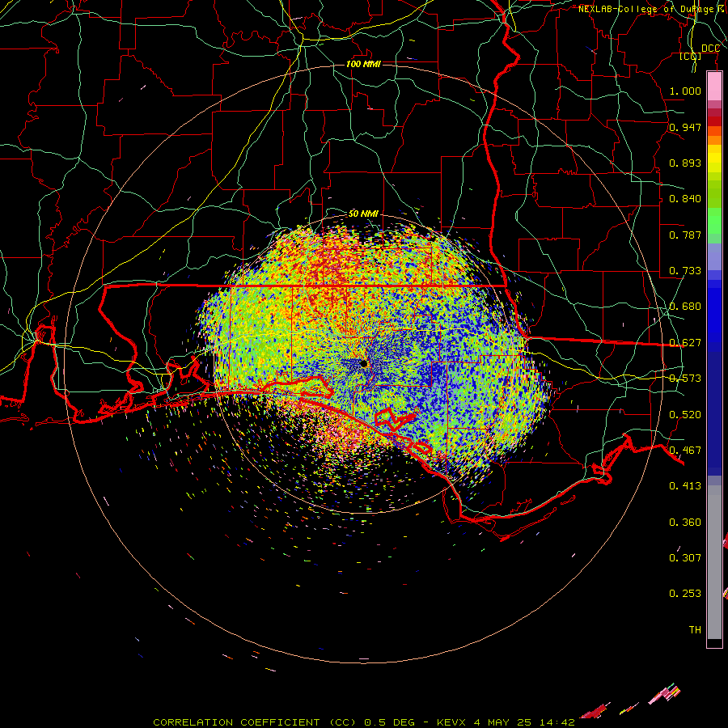Click the 0.413 legend value
The height and width of the screenshot is (728, 728).
click(x=685, y=486)
